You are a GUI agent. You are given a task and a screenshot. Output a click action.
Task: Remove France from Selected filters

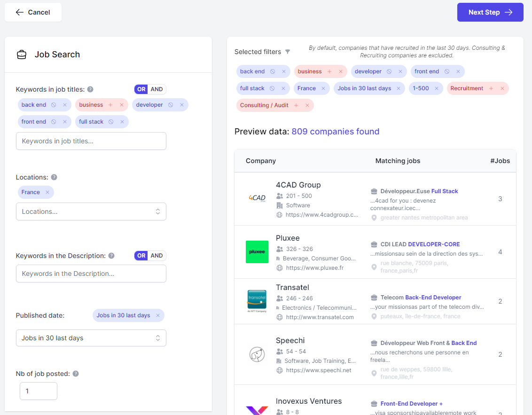tap(323, 88)
